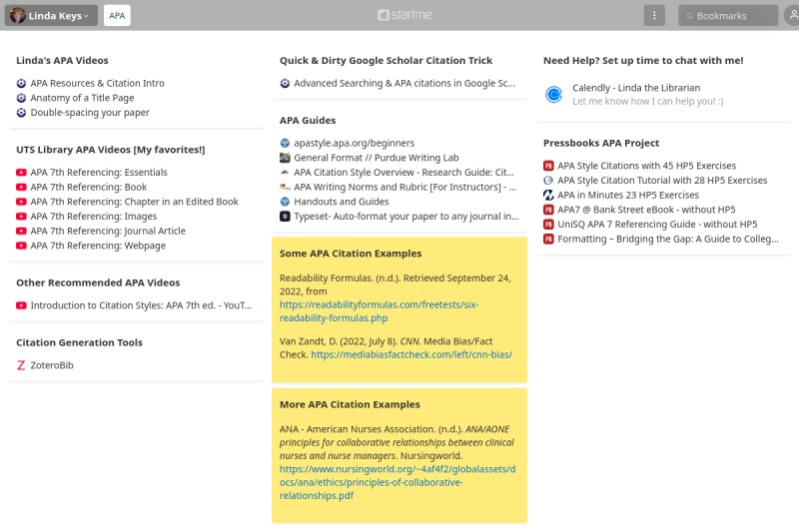The image size is (799, 532).
Task: Click Purdue Writing Lab General Format icon
Action: [x=285, y=158]
